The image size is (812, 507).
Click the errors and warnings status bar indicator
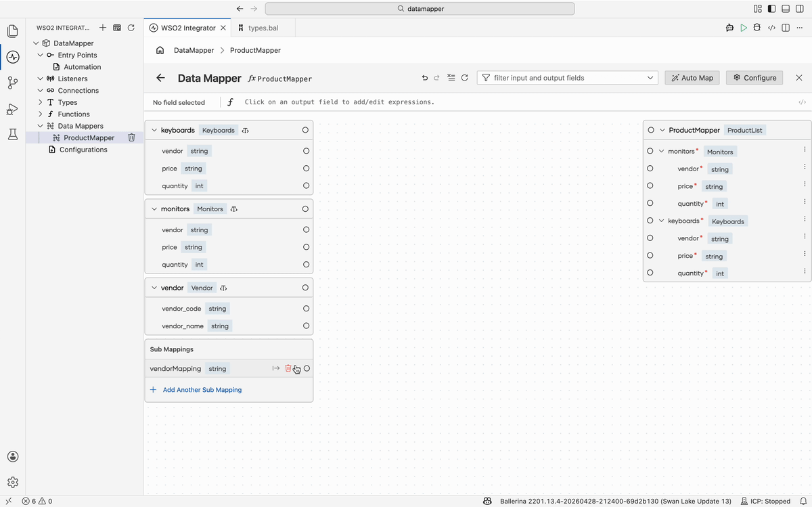click(x=37, y=502)
